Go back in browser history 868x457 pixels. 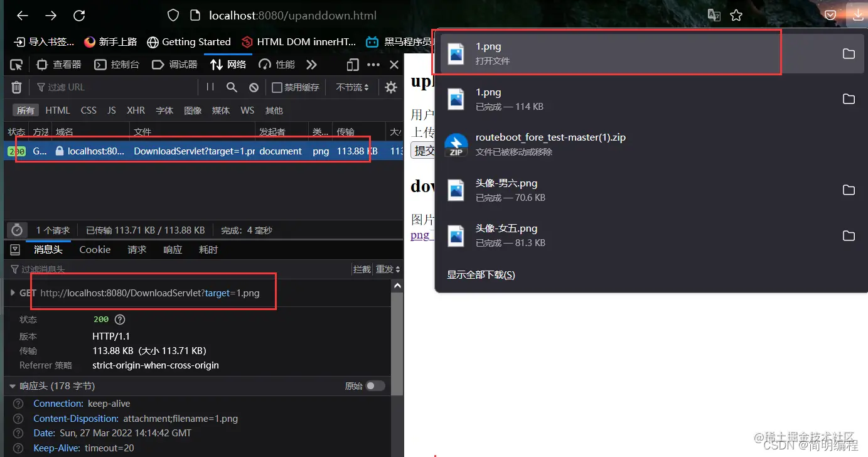[x=23, y=16]
